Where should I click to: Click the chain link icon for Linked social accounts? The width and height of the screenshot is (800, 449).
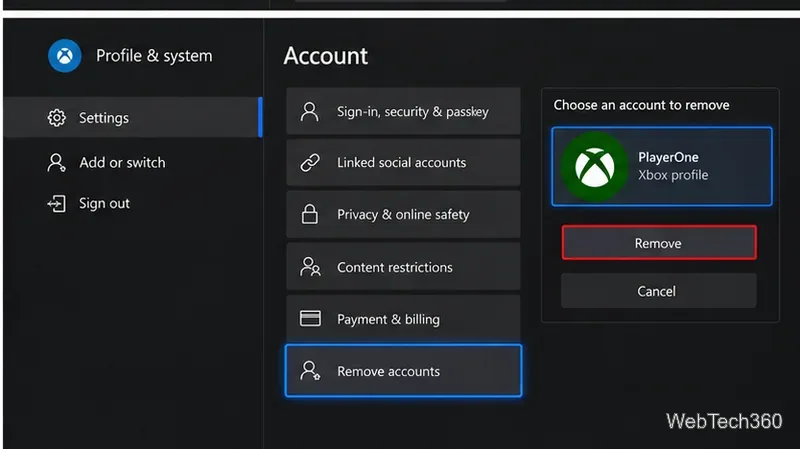click(310, 163)
